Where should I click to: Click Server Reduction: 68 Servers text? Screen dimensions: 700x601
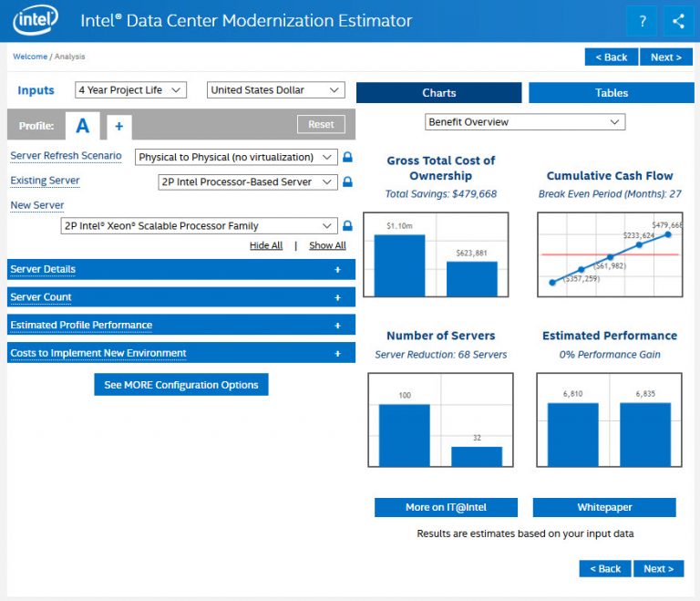pyautogui.click(x=440, y=355)
